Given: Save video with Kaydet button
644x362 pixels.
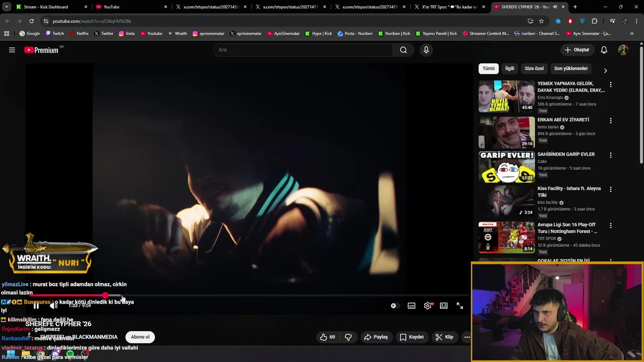Looking at the screenshot, I should pos(412,337).
